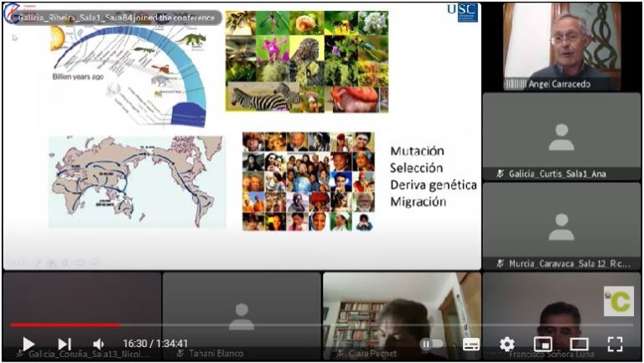
Task: Click the USC logo on the slide
Action: click(x=462, y=12)
